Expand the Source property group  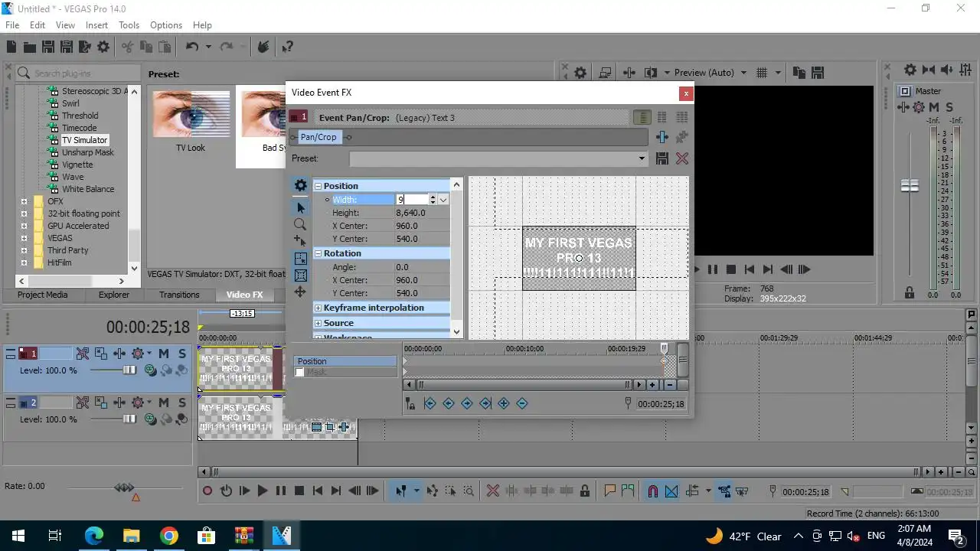(318, 323)
